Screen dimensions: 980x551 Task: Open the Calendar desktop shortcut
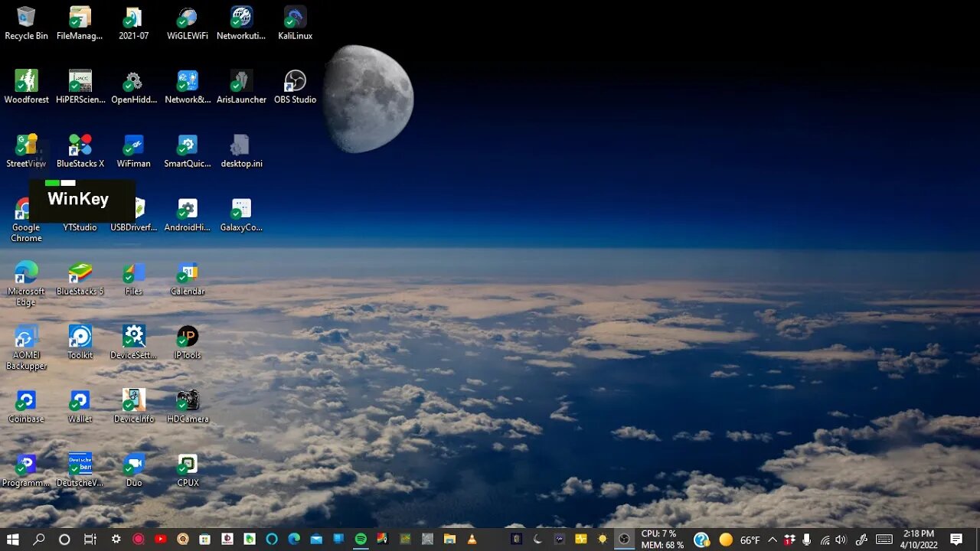pyautogui.click(x=188, y=279)
